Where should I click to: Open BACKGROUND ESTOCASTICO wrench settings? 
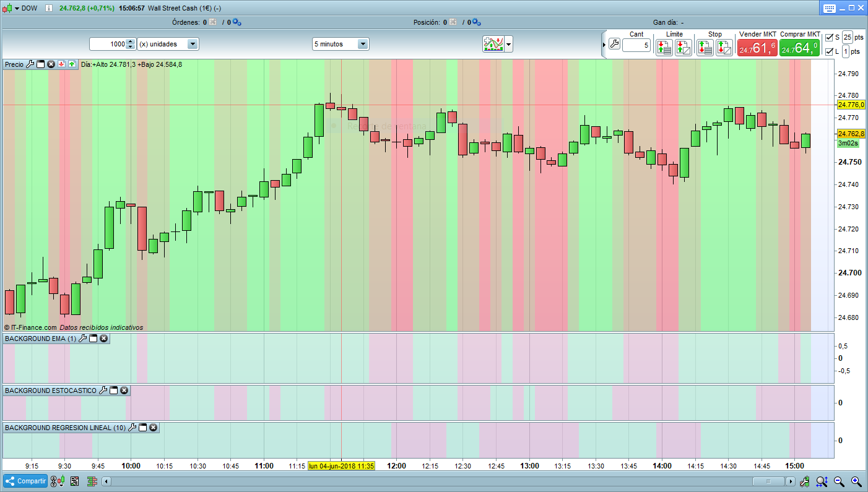[x=103, y=391]
